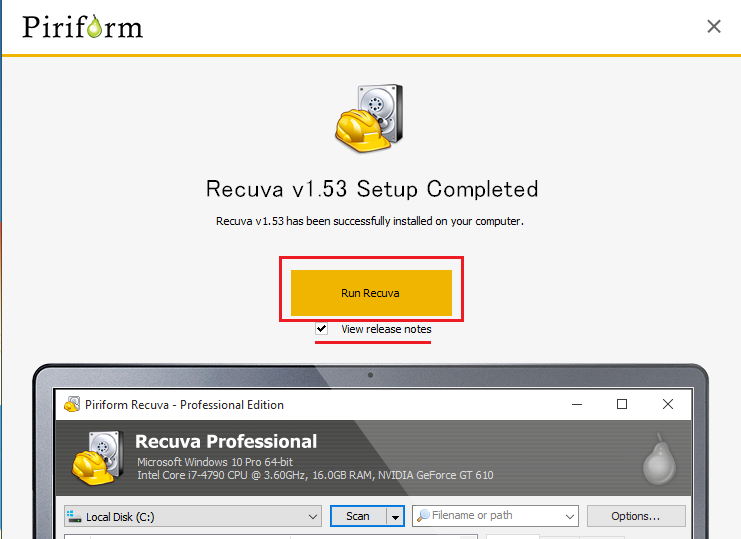This screenshot has width=741, height=539.
Task: Click the successfully installed message text
Action: [x=370, y=221]
